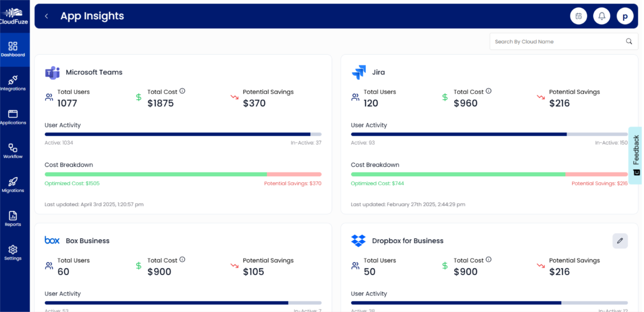Click the Dropbox for Business card title

(x=408, y=241)
